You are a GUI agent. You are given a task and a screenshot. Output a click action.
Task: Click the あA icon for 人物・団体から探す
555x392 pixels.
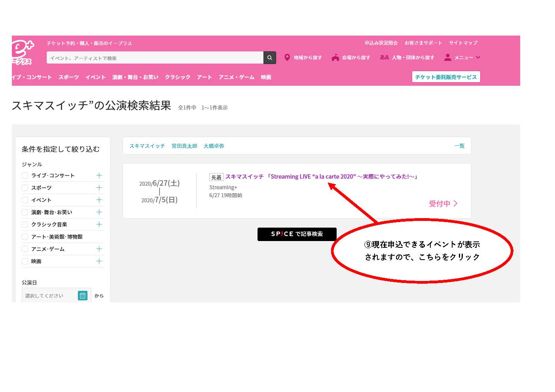click(384, 57)
